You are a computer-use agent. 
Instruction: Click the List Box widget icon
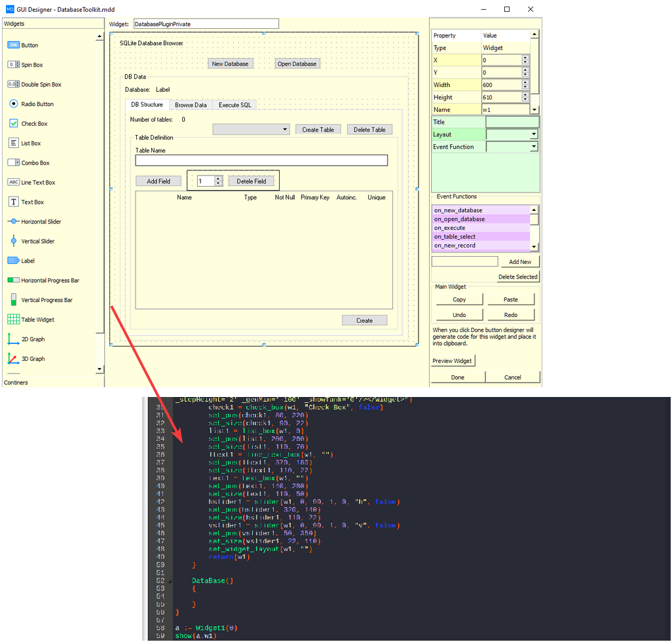click(14, 143)
